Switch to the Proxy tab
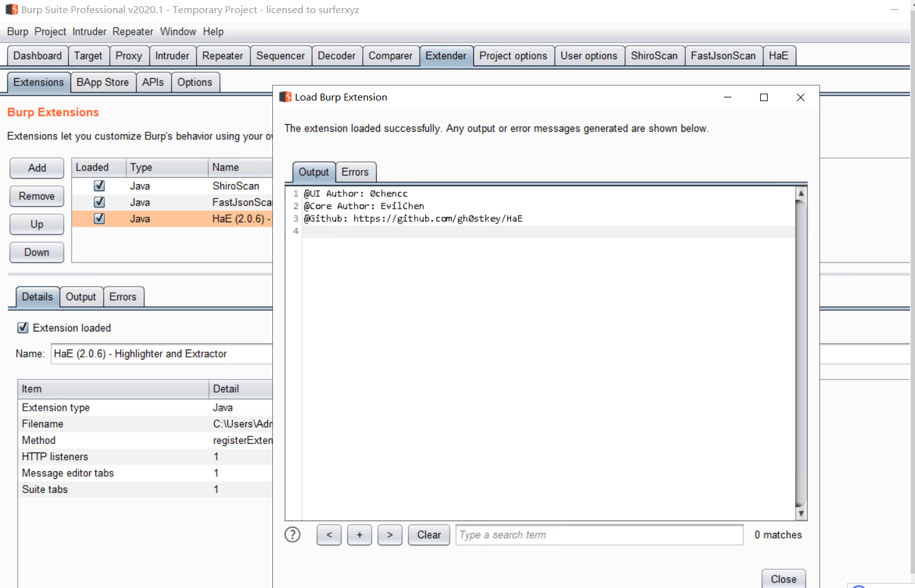 click(x=129, y=56)
